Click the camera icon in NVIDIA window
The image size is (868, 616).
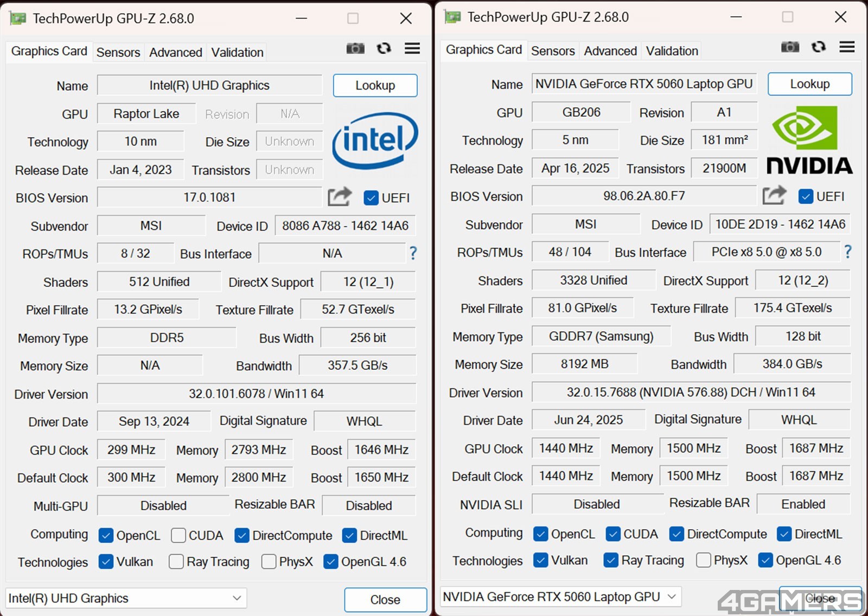click(x=790, y=47)
